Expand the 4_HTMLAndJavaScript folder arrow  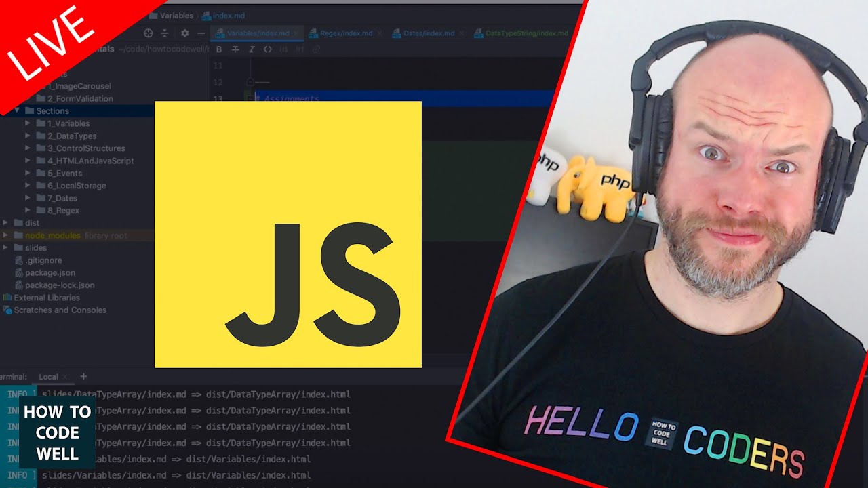tap(28, 161)
